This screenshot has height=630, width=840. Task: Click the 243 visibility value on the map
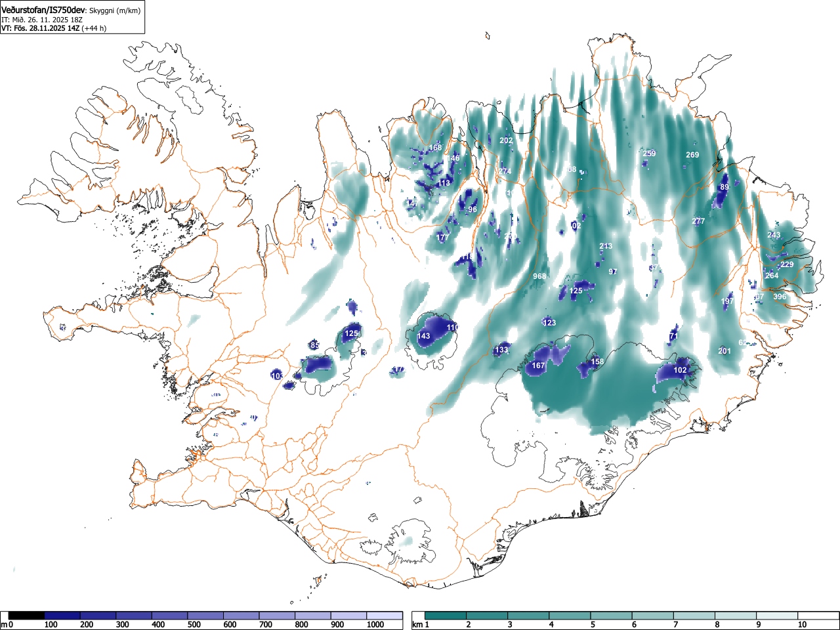[774, 235]
